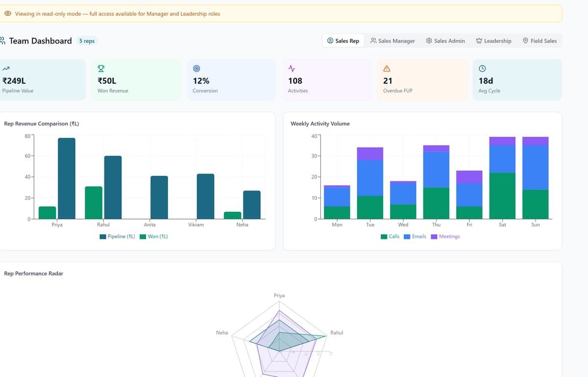The image size is (588, 377).
Task: Click the Rep Performance Radar title
Action: click(33, 273)
